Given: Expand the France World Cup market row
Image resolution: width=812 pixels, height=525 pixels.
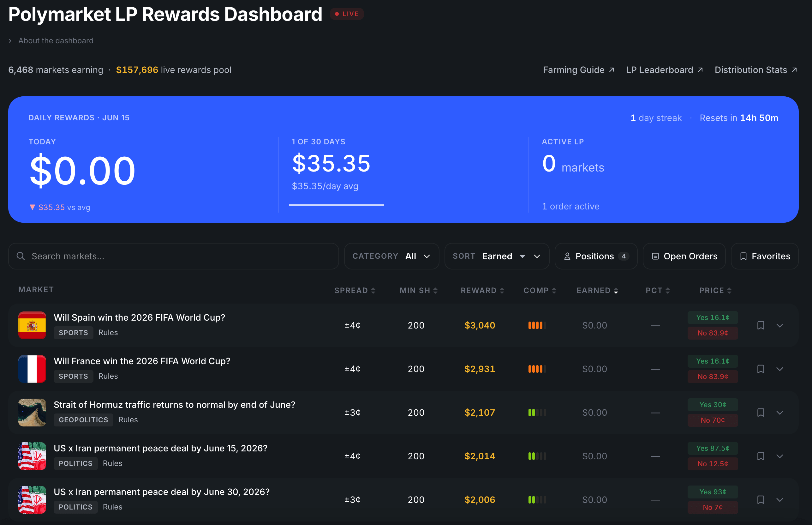Looking at the screenshot, I should 779,369.
